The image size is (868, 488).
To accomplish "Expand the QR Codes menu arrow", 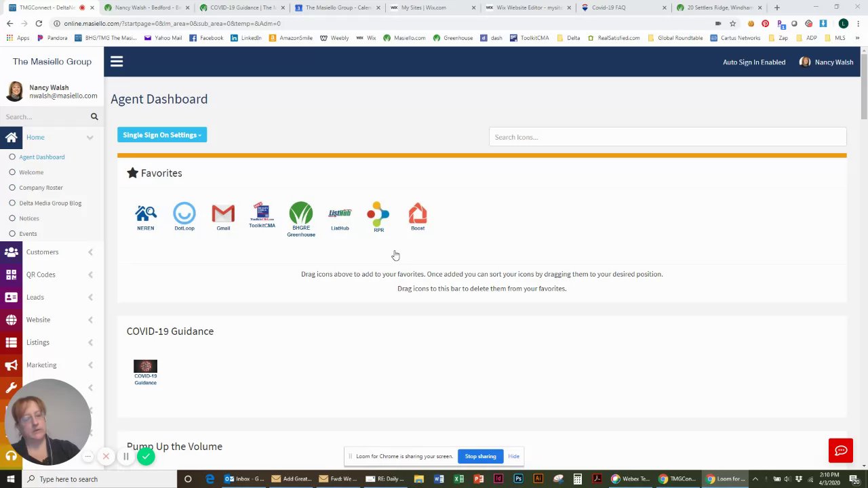I will (90, 274).
